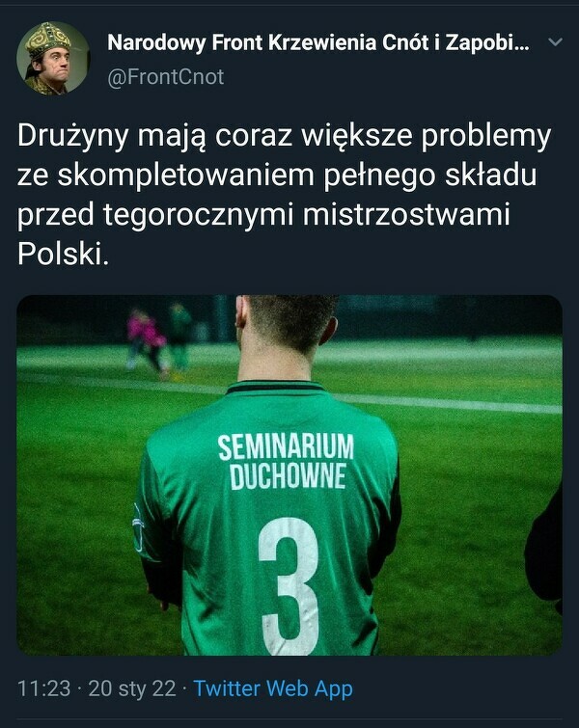Click SEMINARIUM DUCHOWNE text on the jersey
This screenshot has height=728, width=579.
(x=287, y=462)
